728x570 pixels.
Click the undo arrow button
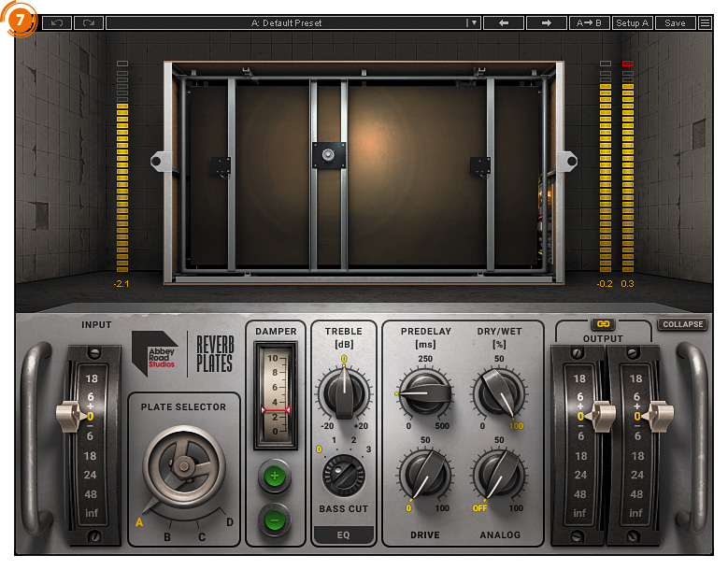pyautogui.click(x=57, y=22)
